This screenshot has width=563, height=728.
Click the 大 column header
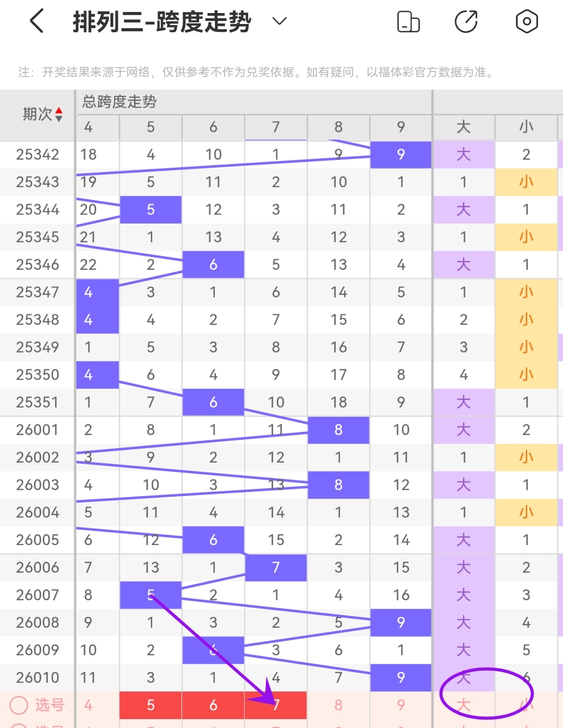tap(463, 127)
